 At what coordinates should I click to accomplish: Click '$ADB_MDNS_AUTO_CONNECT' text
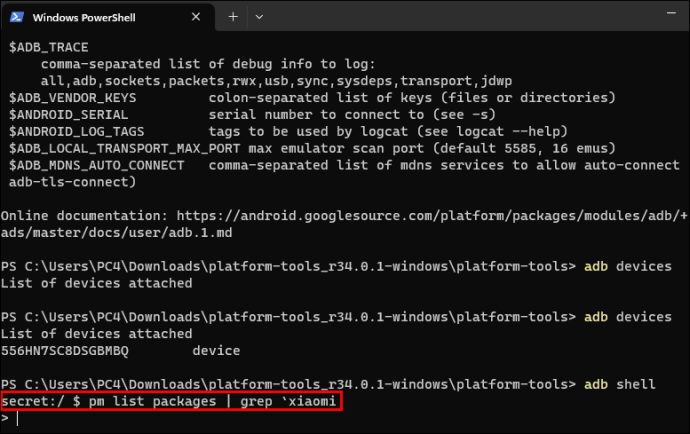click(96, 166)
